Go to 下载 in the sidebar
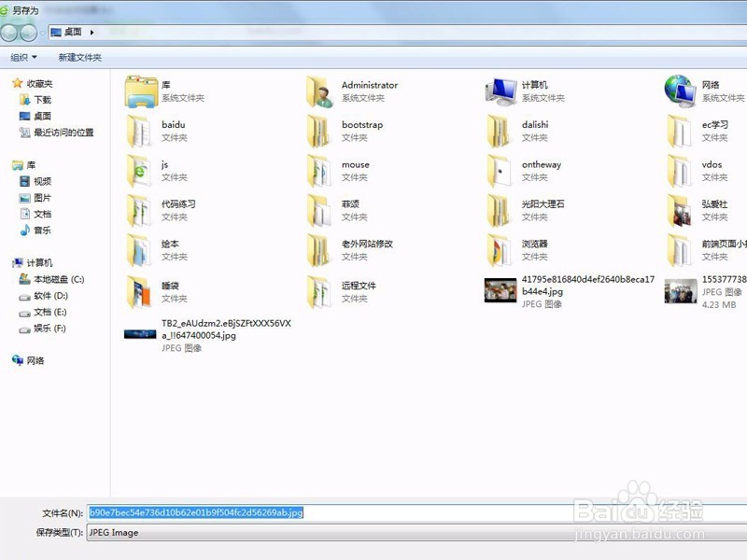Viewport: 747px width, 560px height. 35,100
